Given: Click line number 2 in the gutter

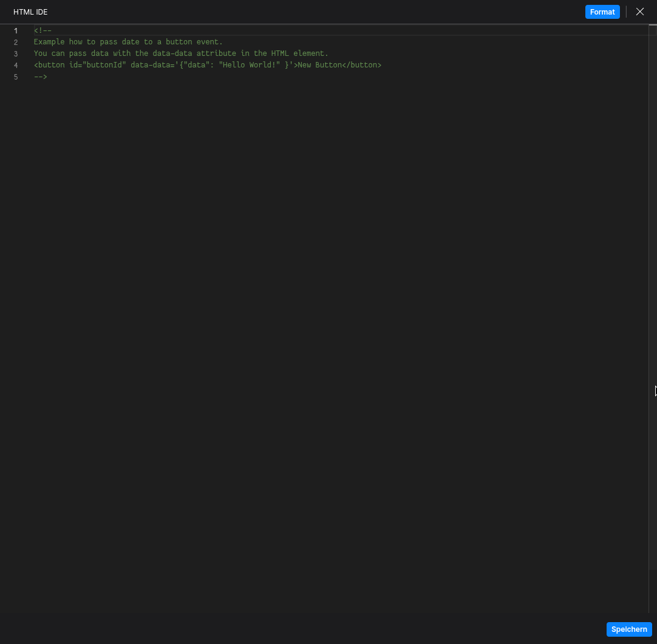Looking at the screenshot, I should coord(16,42).
